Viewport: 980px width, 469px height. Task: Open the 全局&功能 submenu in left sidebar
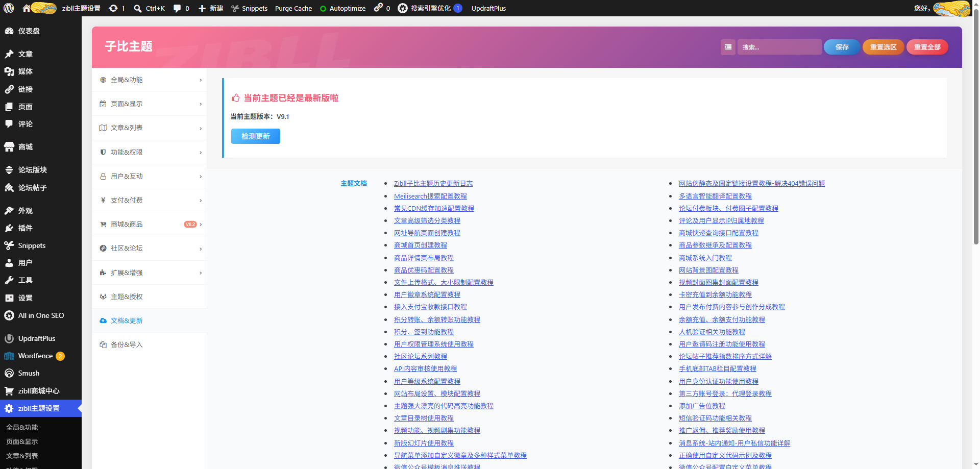[x=22, y=427]
